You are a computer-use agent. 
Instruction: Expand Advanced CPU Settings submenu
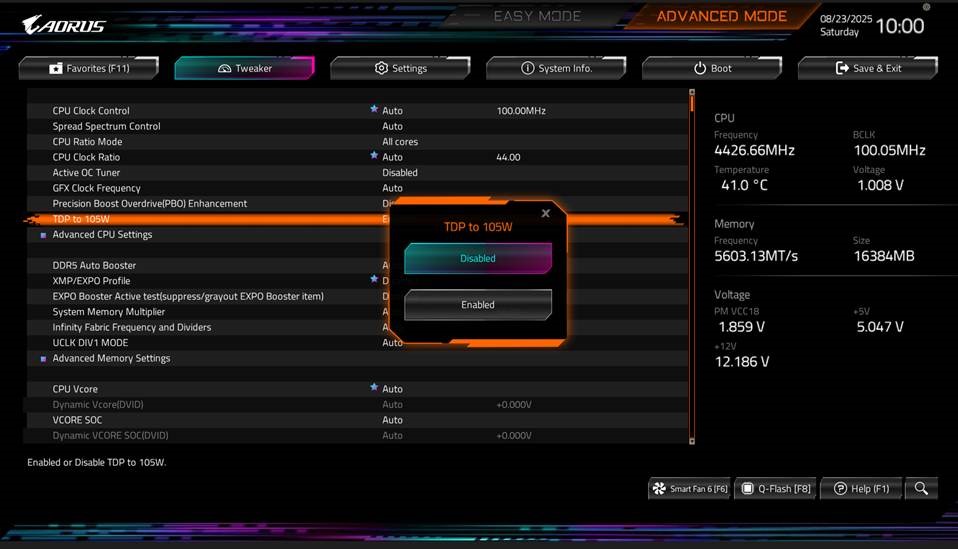pyautogui.click(x=102, y=235)
